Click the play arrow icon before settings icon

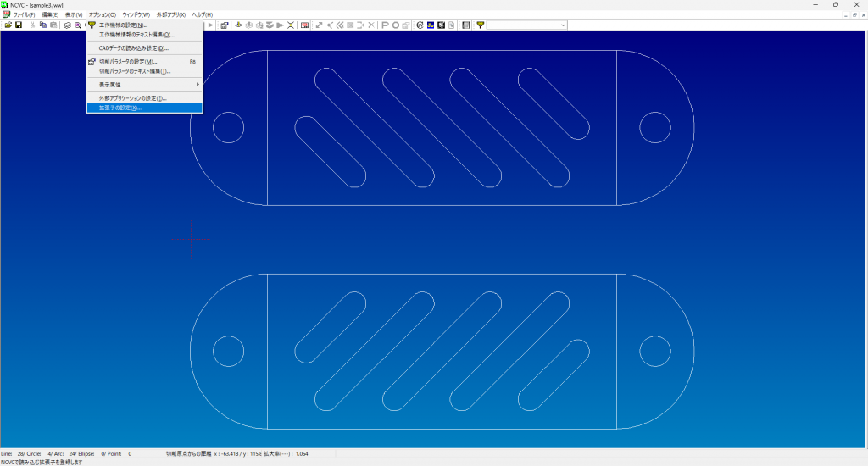point(211,25)
